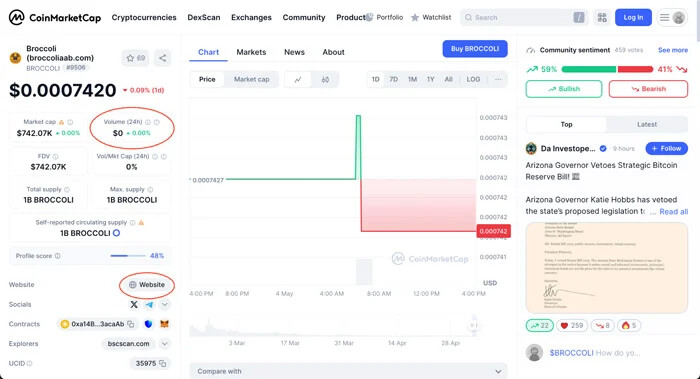
Task: Open the DexScan menu
Action: (204, 17)
